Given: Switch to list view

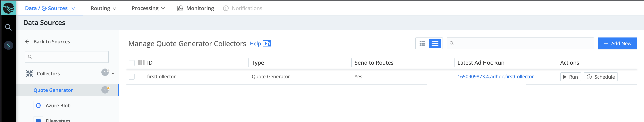Looking at the screenshot, I should point(435,44).
